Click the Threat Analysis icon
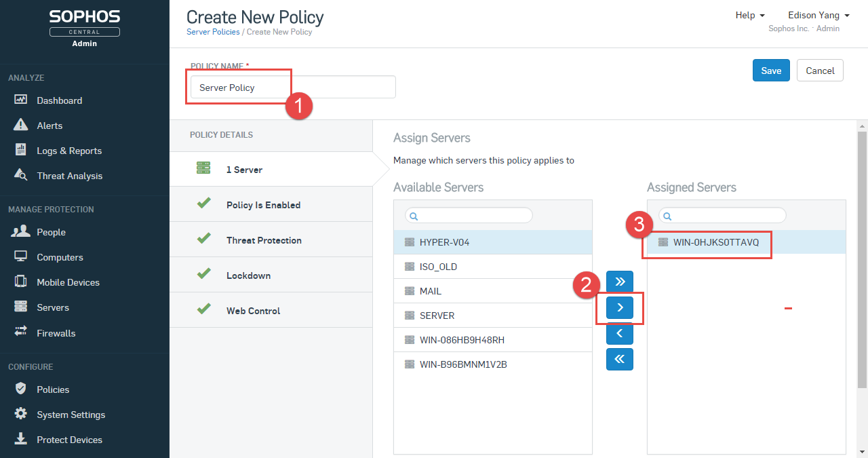Viewport: 868px width, 458px height. pyautogui.click(x=20, y=175)
